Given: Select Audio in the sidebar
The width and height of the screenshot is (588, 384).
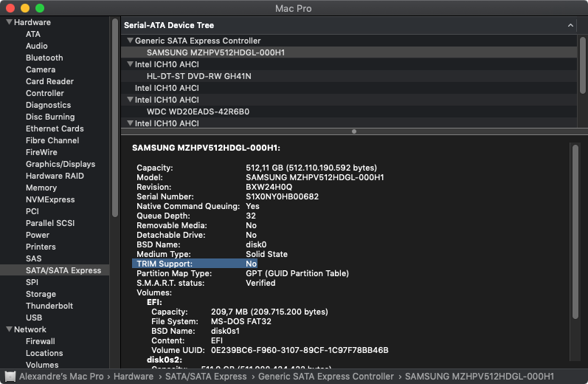Looking at the screenshot, I should pos(37,46).
